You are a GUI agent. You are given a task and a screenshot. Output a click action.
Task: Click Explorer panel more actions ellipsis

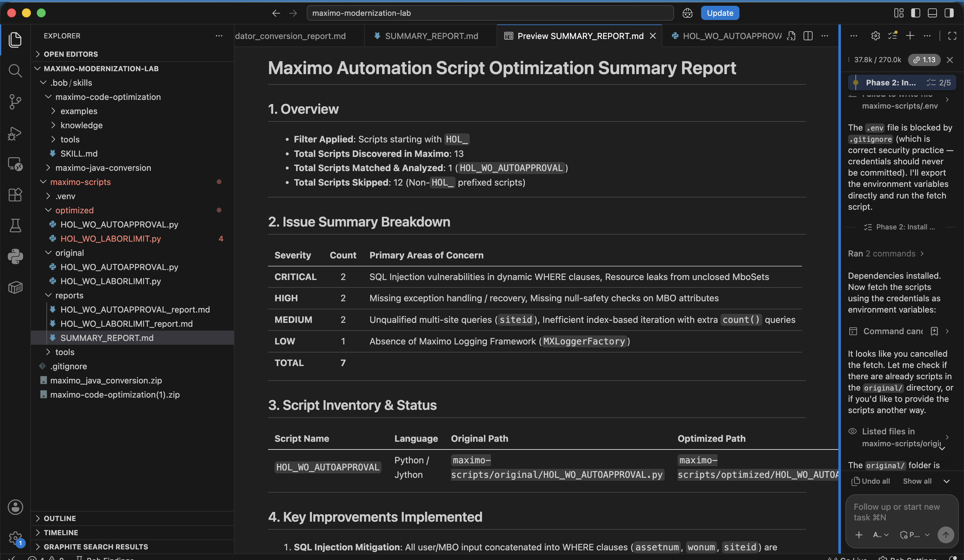tap(219, 35)
